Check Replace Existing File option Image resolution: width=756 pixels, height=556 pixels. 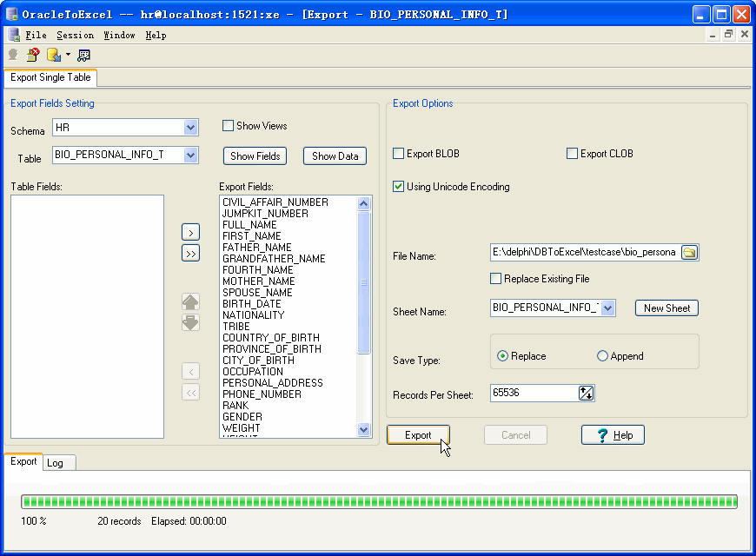495,278
